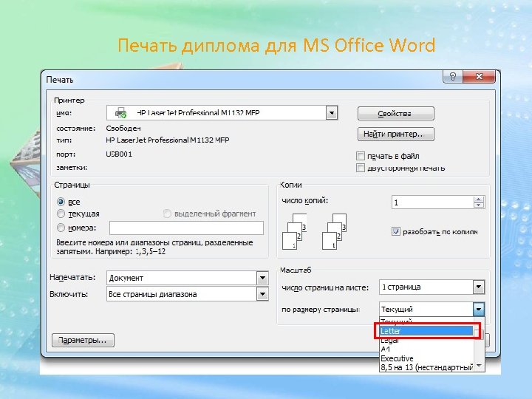
Task: Click the printer icon in name field
Action: pos(120,112)
